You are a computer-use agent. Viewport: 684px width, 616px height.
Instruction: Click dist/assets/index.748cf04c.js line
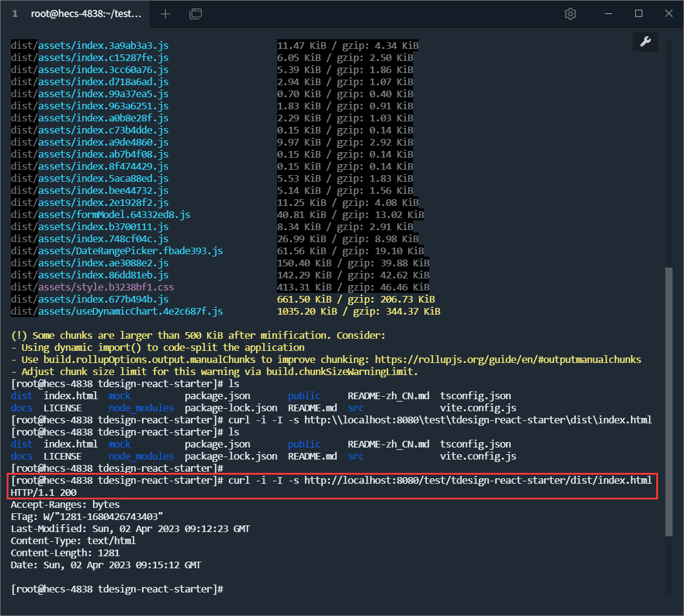click(89, 239)
